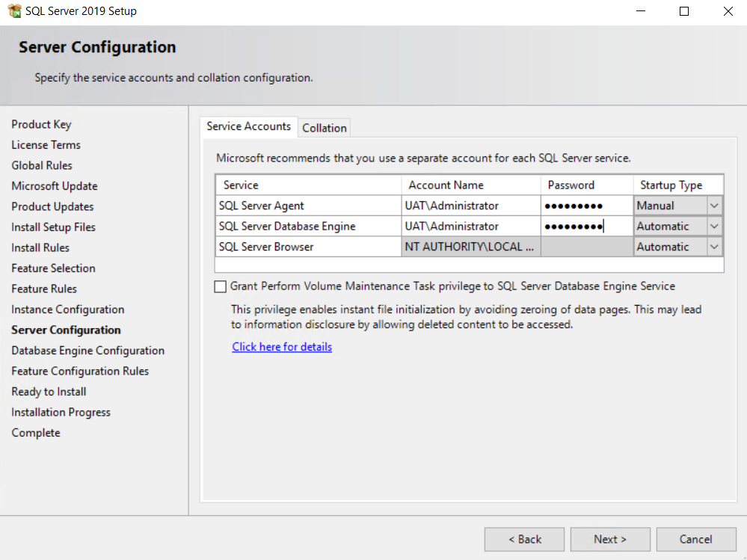The width and height of the screenshot is (747, 560).
Task: Cancel the SQL Server setup
Action: click(x=696, y=539)
